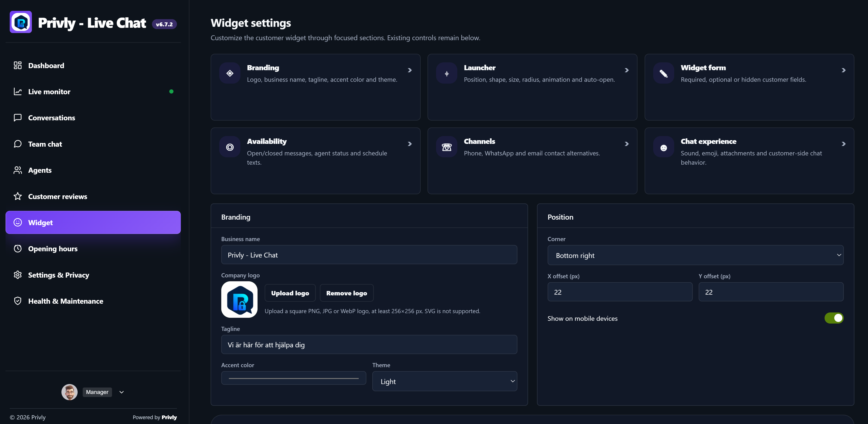Open the Corner dropdown showing Bottom right
The image size is (868, 424).
[695, 255]
